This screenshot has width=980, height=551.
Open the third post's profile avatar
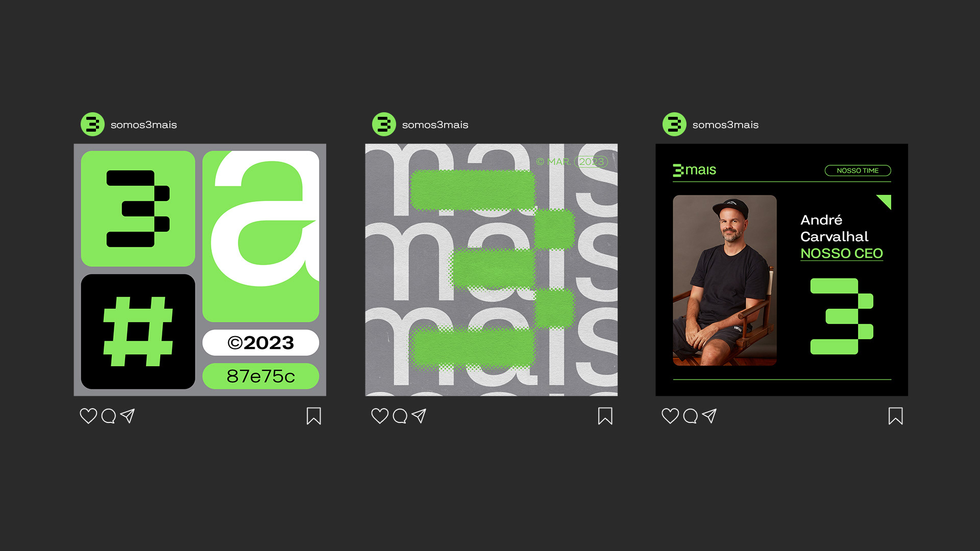point(674,124)
